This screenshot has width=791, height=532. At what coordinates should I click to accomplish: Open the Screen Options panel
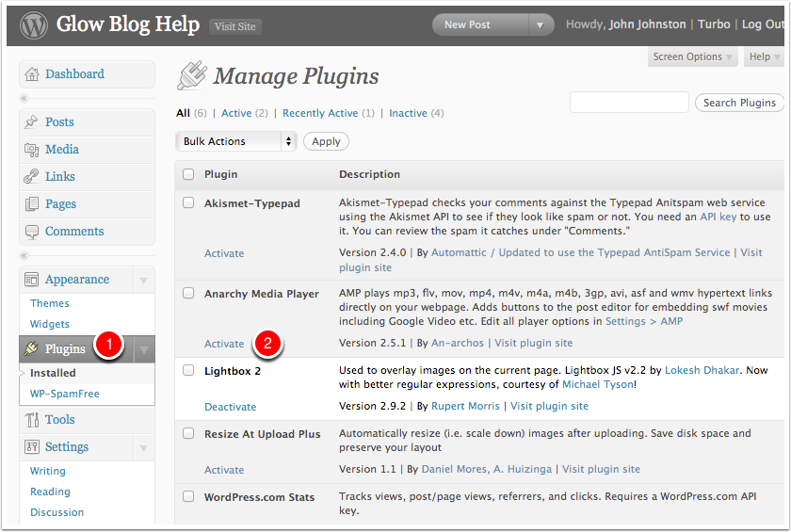click(693, 57)
